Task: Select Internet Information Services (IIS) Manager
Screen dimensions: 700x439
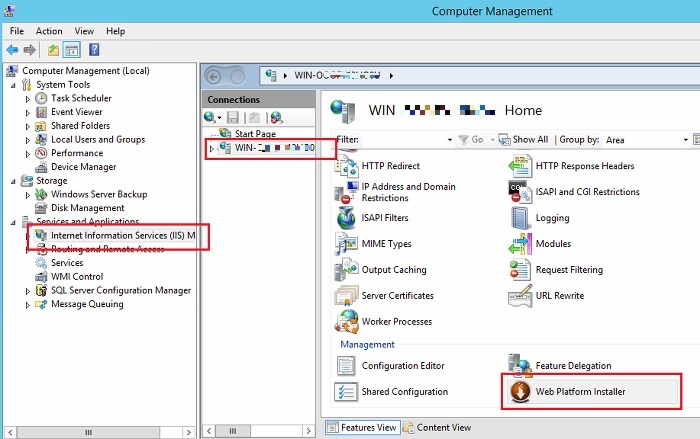Action: tap(123, 235)
